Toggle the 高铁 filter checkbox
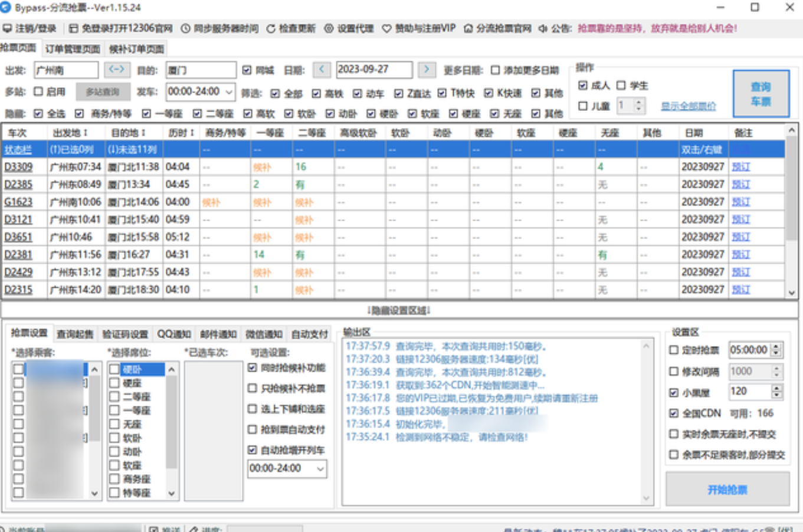 [x=316, y=93]
